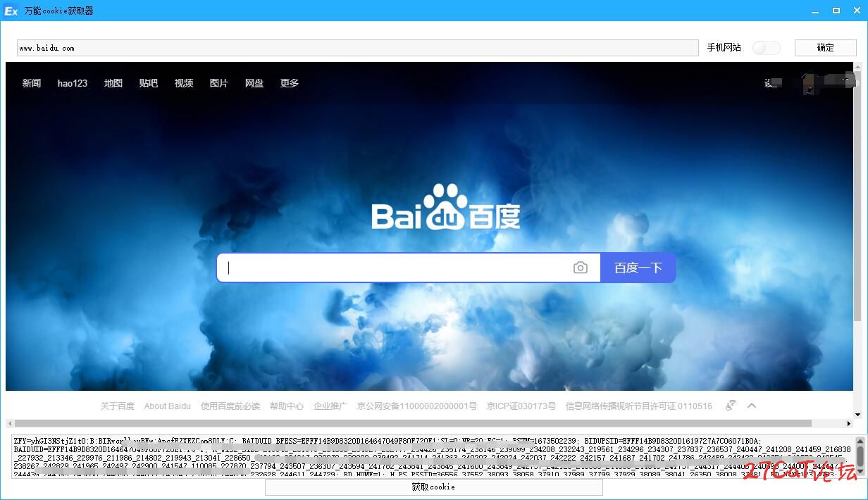Open the 贴吧 nav link
Viewport: 868px width, 500px height.
tap(149, 83)
